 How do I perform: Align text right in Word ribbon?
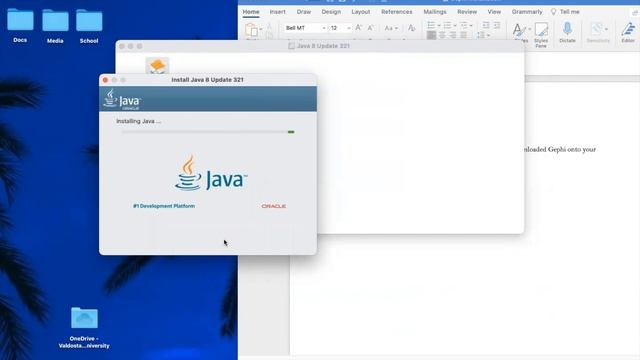tap(453, 36)
